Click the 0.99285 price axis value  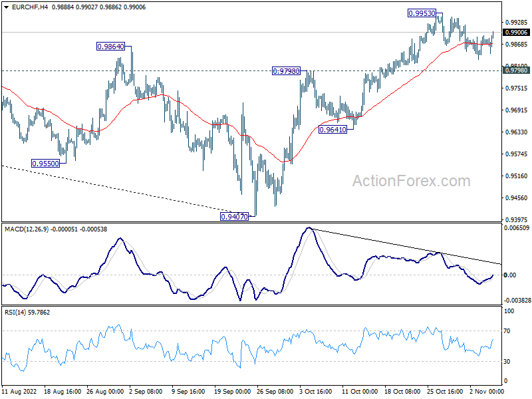[x=517, y=23]
